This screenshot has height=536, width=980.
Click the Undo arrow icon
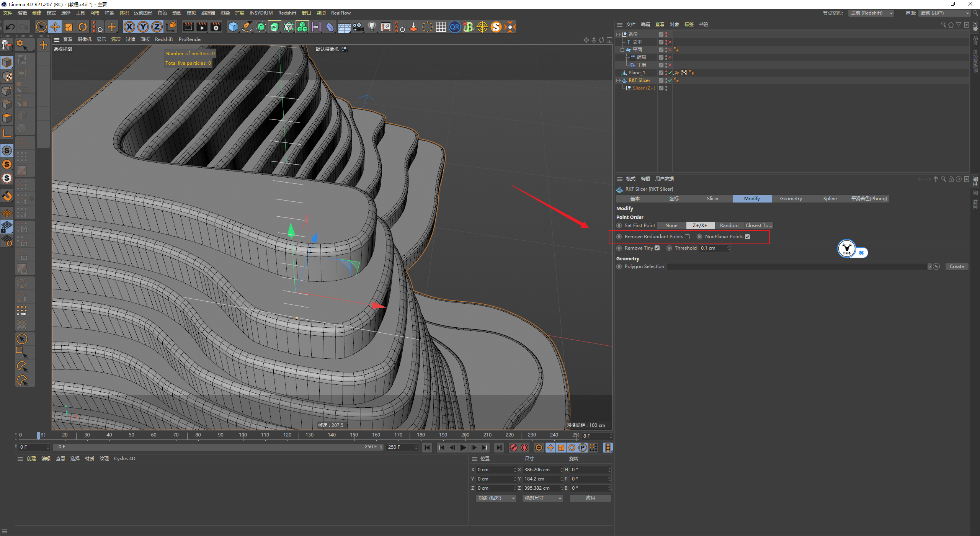coord(10,27)
